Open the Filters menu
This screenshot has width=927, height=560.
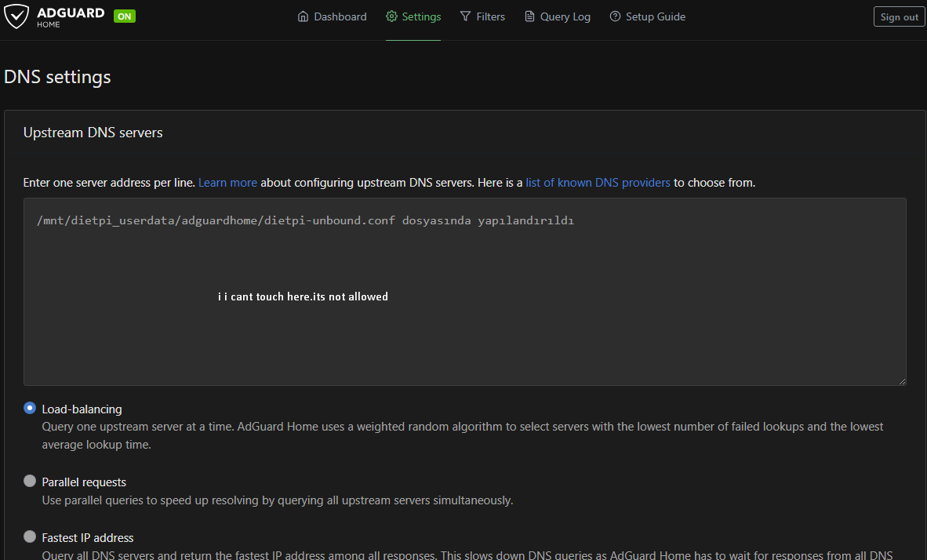click(483, 16)
